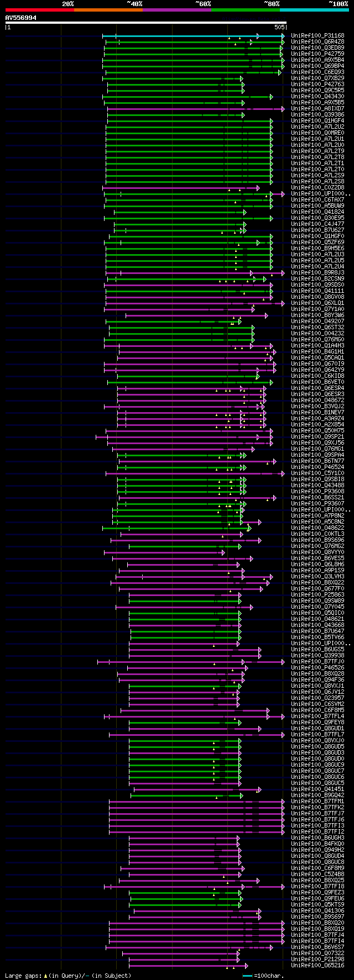Select the UniRef100_B6VET0 label
The image size is (354, 980).
[317, 382]
